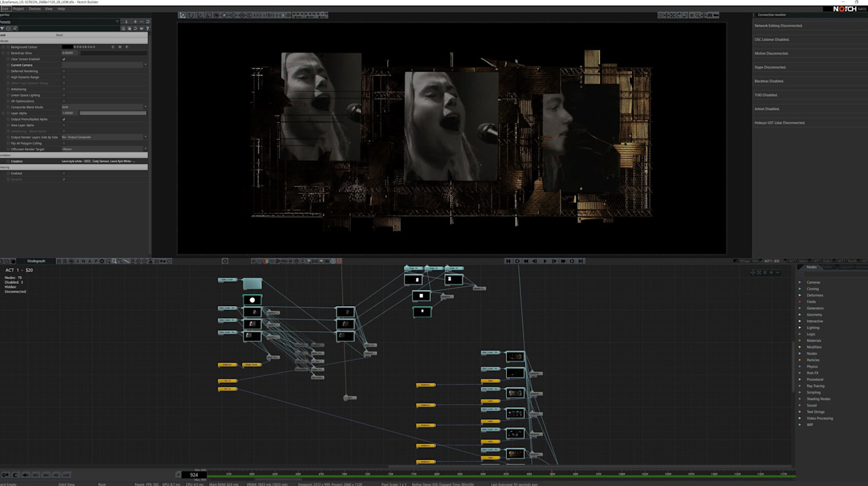This screenshot has width=868, height=486.
Task: Open the Project menu
Action: pyautogui.click(x=19, y=9)
